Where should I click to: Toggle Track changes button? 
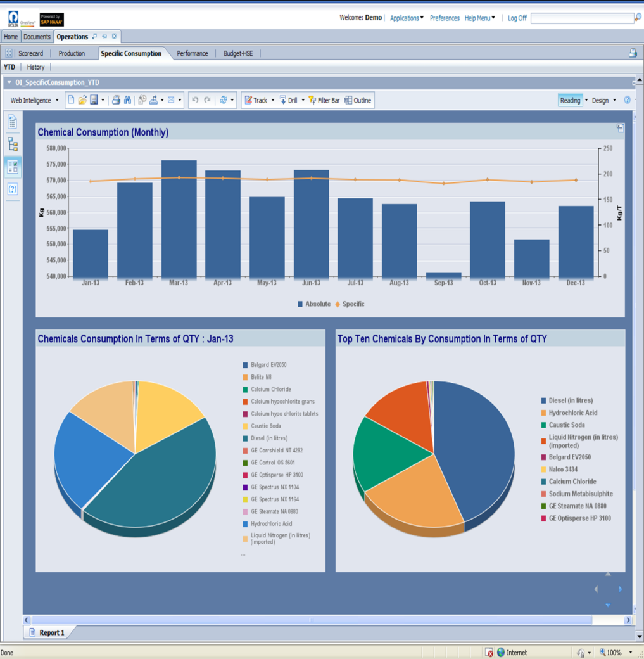pos(256,100)
